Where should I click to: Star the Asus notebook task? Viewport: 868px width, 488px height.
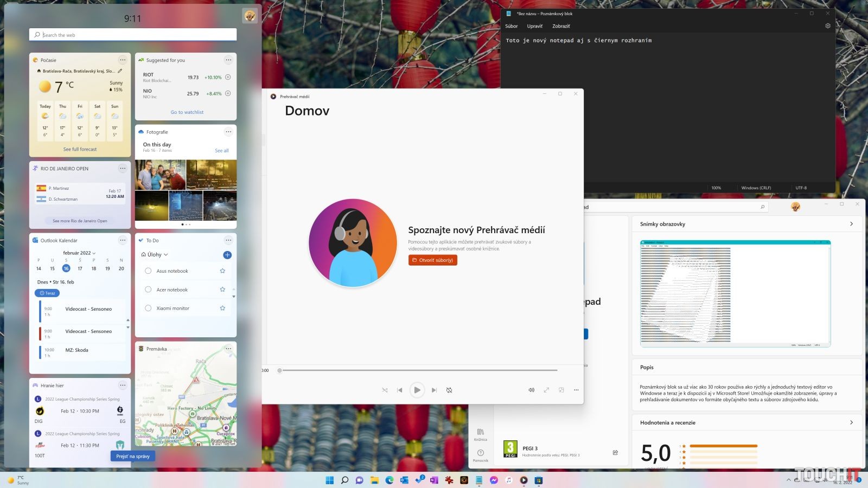pos(222,271)
